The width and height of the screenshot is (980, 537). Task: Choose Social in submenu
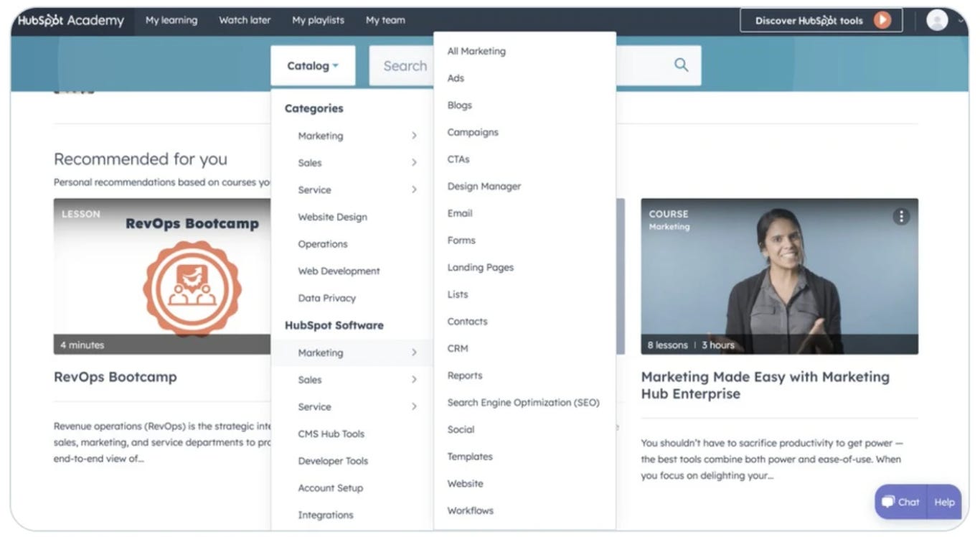click(461, 429)
